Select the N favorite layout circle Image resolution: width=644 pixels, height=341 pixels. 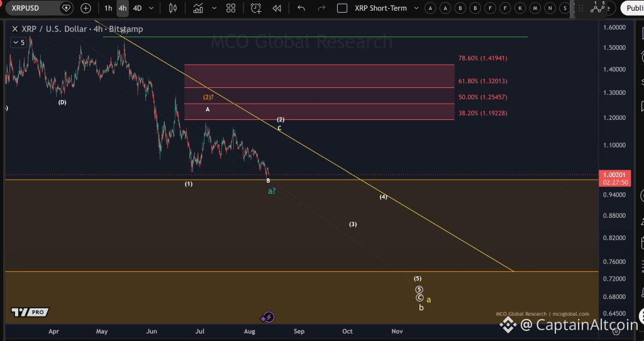click(550, 8)
